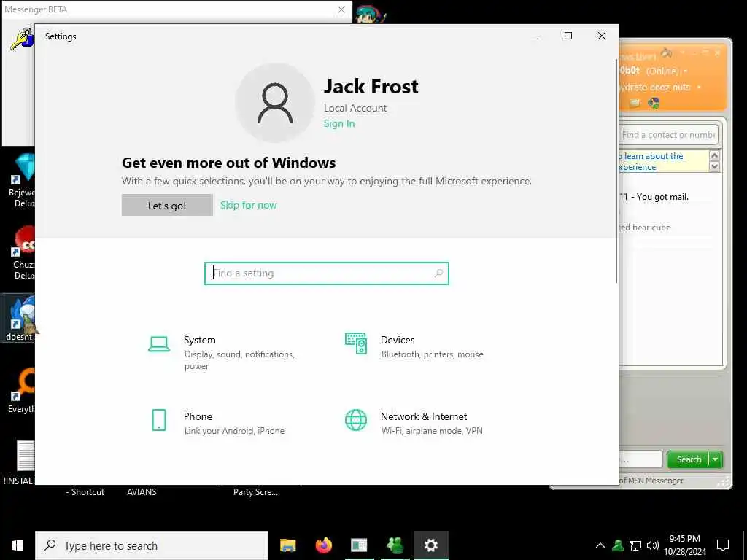Viewport: 747px width, 560px height.
Task: Open the network icon in the system tray
Action: [x=635, y=545]
